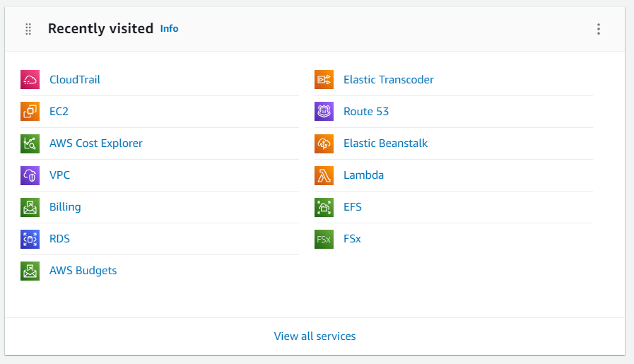Image resolution: width=634 pixels, height=364 pixels.
Task: Open the Lambda text link
Action: coord(363,175)
